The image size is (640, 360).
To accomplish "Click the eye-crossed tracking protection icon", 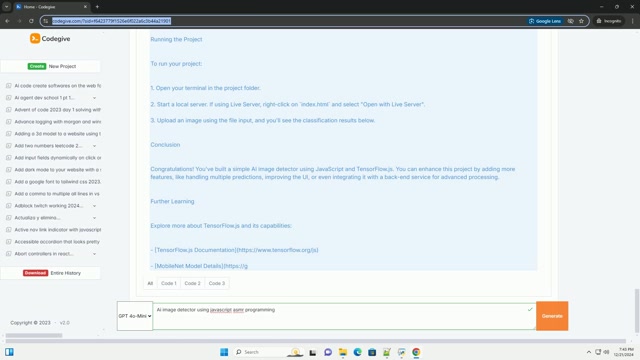I will click(571, 21).
